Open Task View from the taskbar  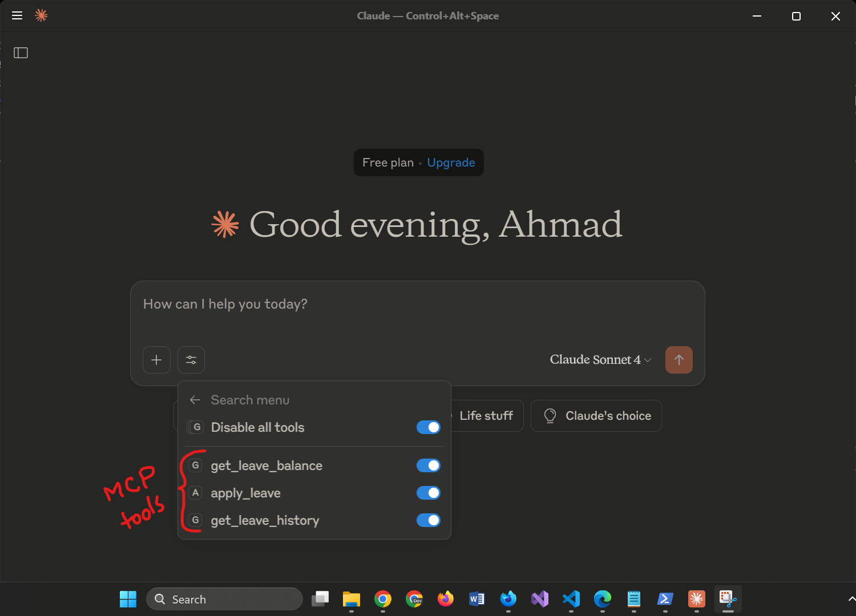[x=320, y=599]
